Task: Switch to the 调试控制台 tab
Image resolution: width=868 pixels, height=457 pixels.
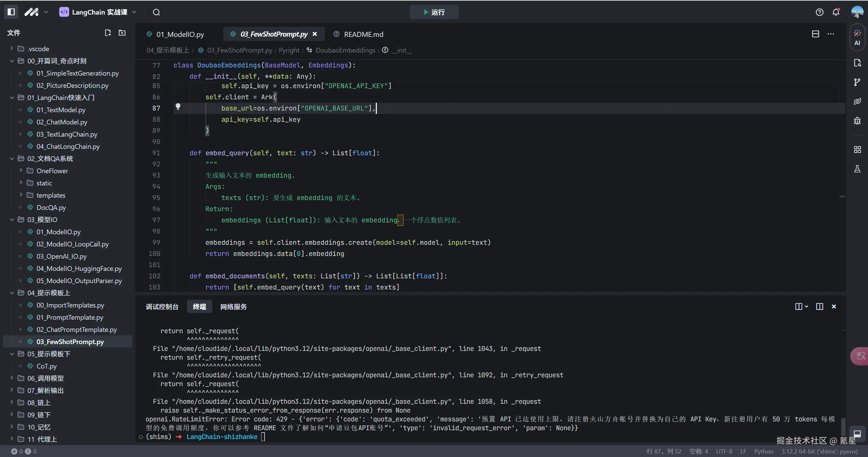Action: (x=162, y=306)
